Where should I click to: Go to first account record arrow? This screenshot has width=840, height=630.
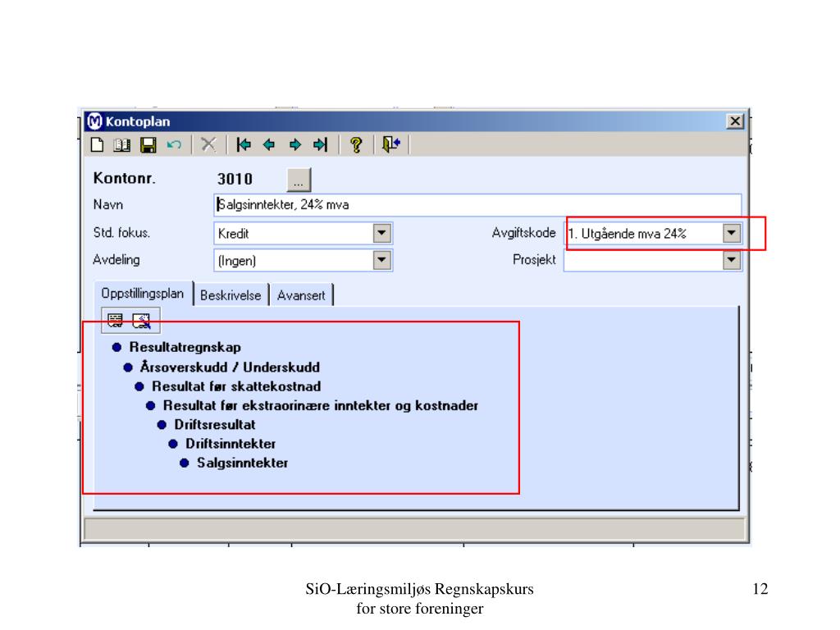[244, 145]
